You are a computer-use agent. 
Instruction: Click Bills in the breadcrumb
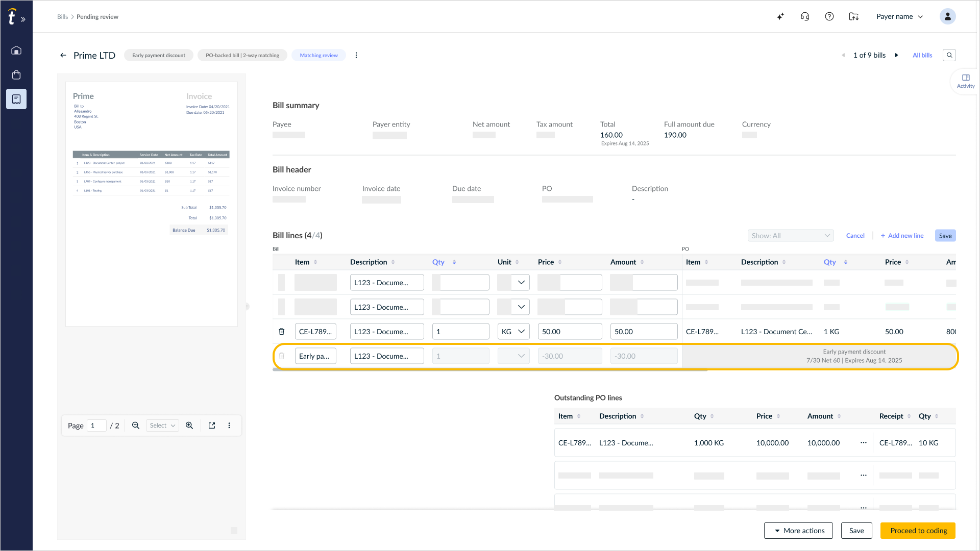click(62, 17)
